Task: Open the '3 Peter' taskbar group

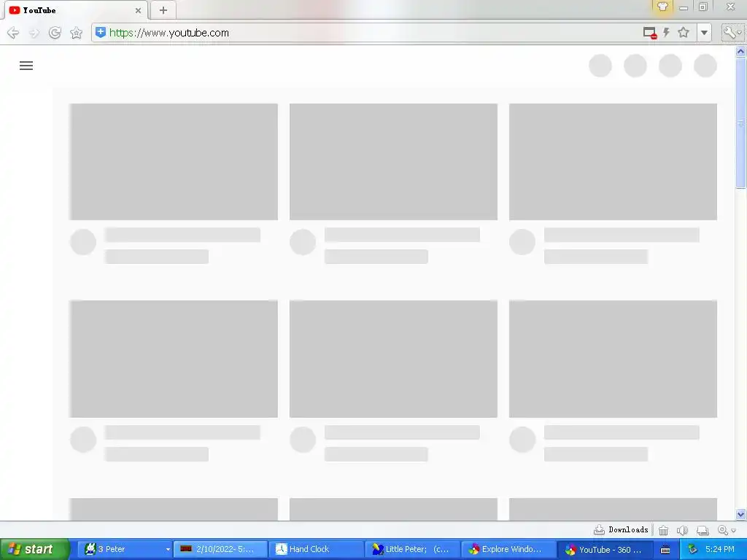Action: (x=124, y=550)
